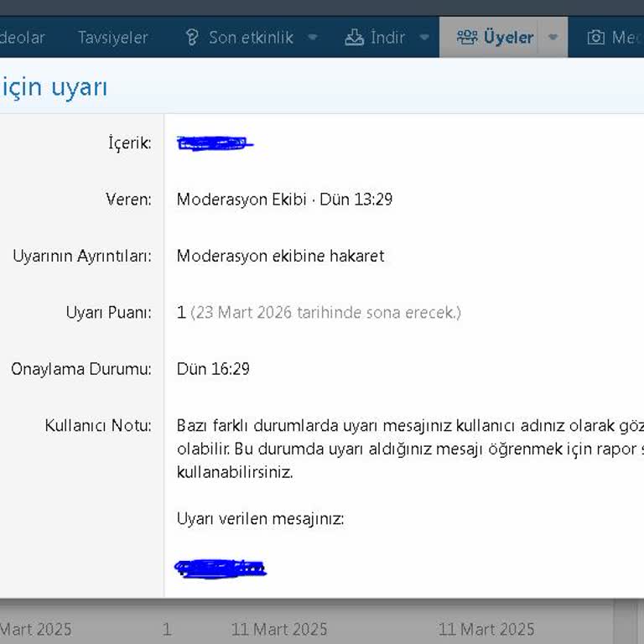The image size is (644, 644).
Task: Open the Tavsiyeler menu item
Action: [112, 38]
